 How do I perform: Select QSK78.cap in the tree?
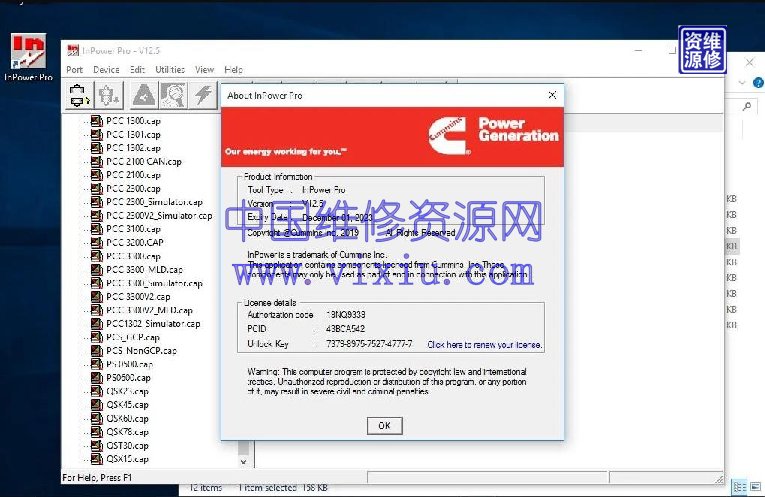(127, 432)
